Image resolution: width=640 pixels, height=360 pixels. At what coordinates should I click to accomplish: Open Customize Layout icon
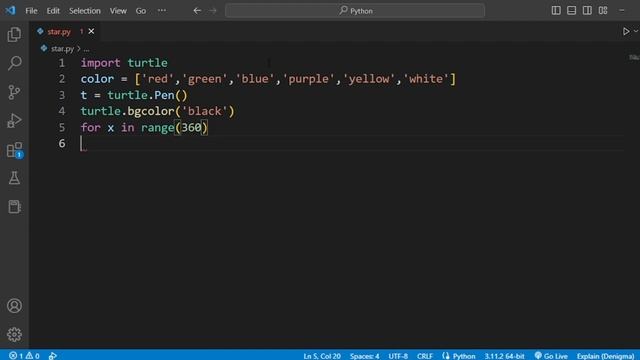[x=603, y=11]
